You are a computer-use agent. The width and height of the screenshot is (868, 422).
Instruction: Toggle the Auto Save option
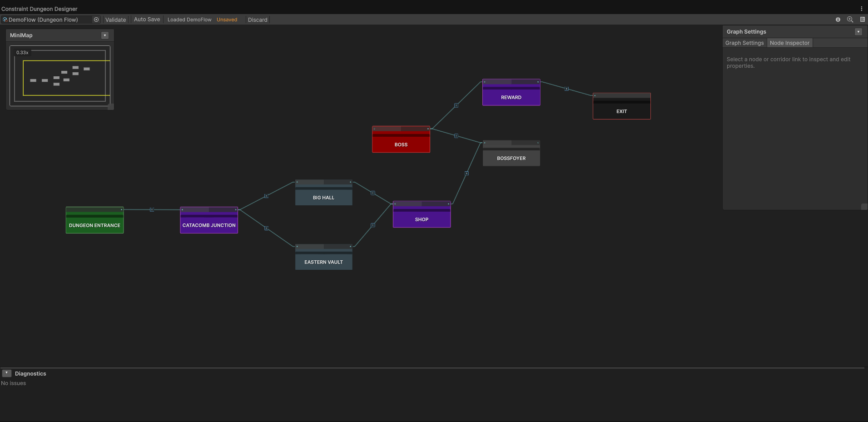(147, 20)
